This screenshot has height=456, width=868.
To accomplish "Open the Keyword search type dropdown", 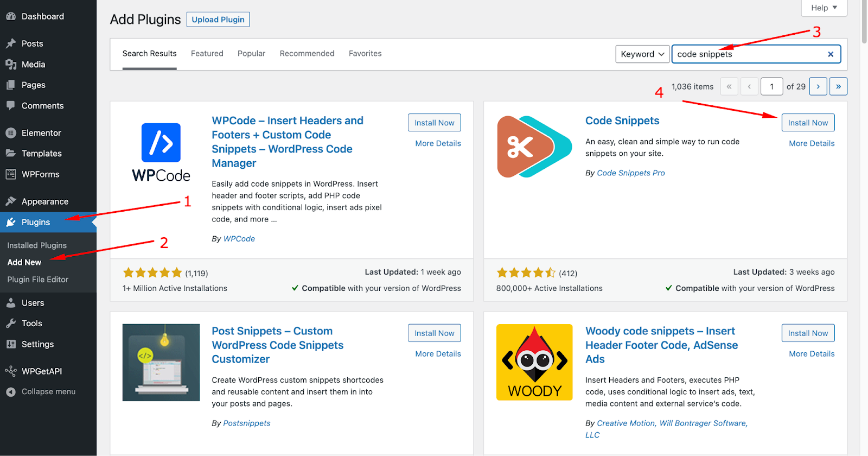I will point(642,54).
